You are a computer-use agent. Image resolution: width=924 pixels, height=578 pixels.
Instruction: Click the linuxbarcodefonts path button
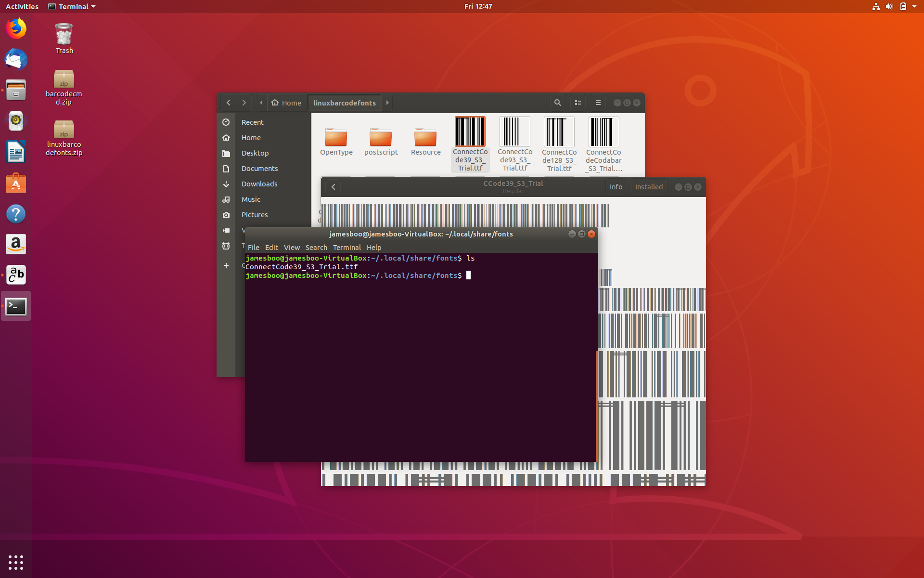click(x=344, y=103)
